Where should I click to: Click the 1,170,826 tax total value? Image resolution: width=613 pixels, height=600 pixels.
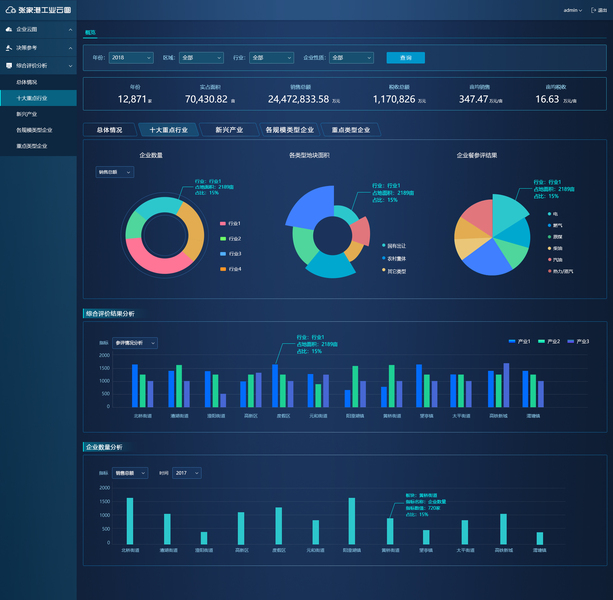[x=394, y=99]
